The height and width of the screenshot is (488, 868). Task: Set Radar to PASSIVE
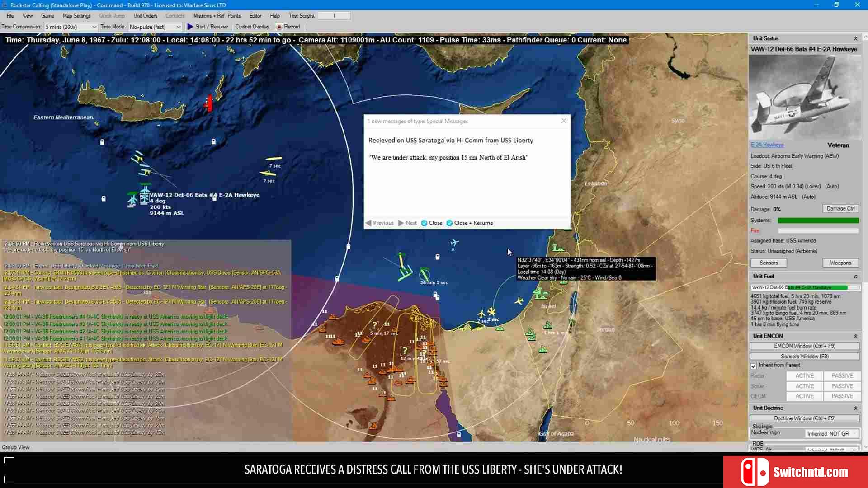point(842,375)
